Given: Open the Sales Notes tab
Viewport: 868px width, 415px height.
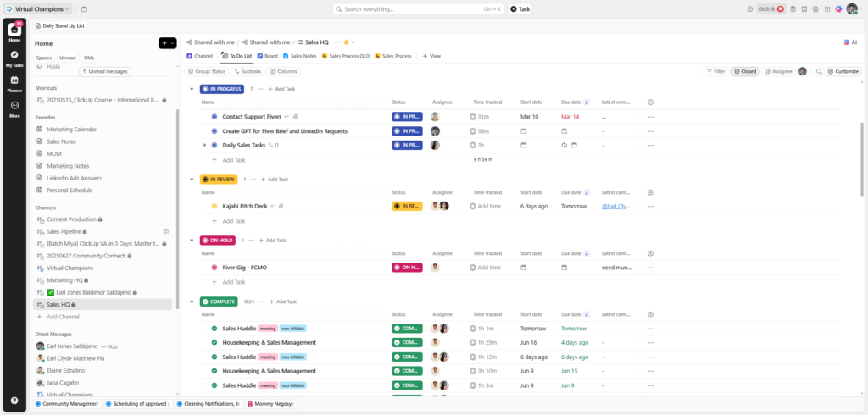Looking at the screenshot, I should pos(299,56).
